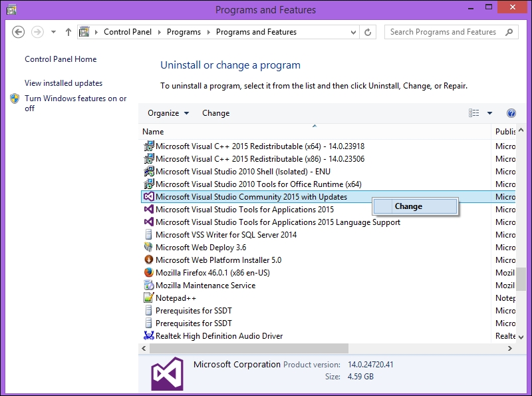Select Visual Studio 2010 Tools for Office Runtime

tap(259, 184)
